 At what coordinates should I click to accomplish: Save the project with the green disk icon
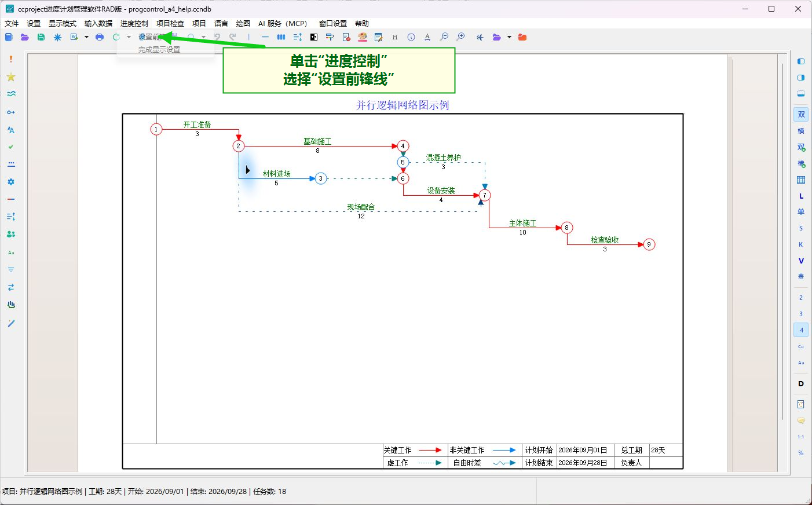41,37
